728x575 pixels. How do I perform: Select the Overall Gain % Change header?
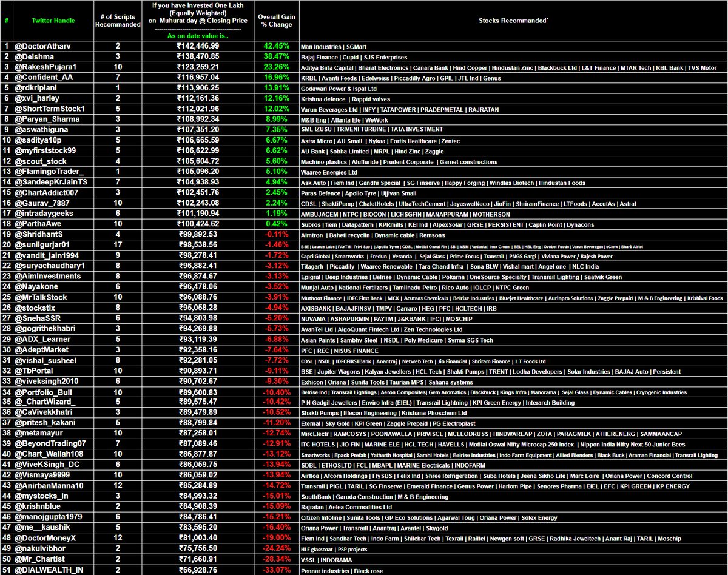pyautogui.click(x=276, y=21)
